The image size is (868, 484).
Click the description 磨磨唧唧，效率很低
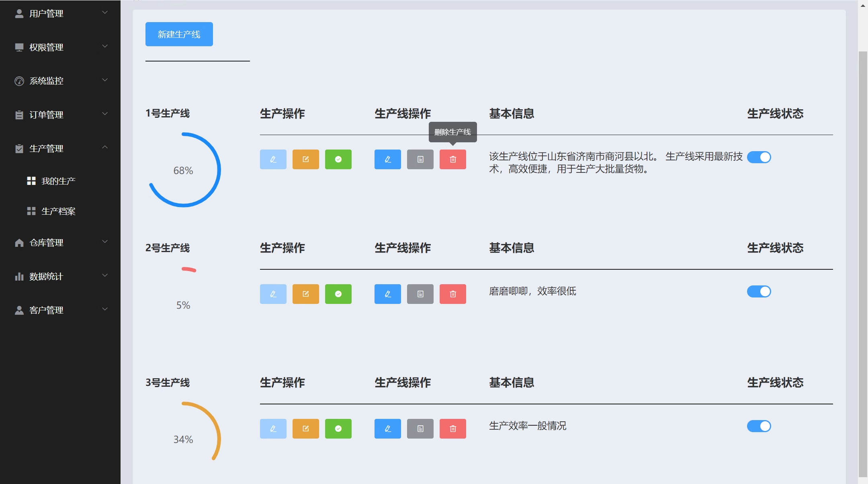[532, 291]
